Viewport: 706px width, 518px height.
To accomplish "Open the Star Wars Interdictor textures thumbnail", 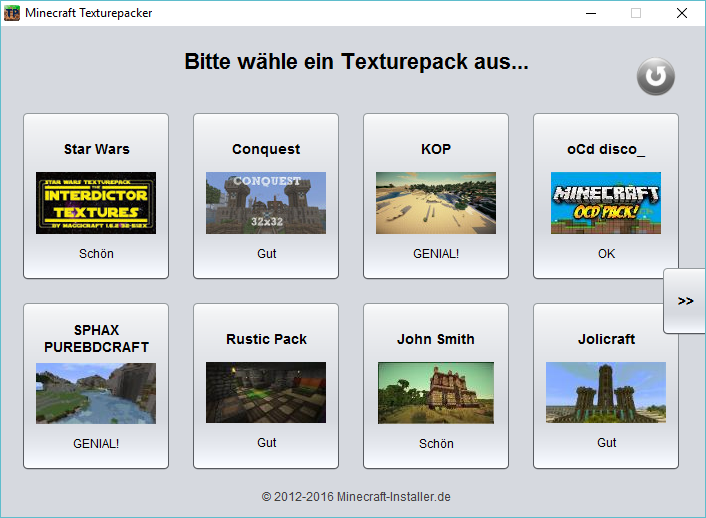I will pos(96,203).
